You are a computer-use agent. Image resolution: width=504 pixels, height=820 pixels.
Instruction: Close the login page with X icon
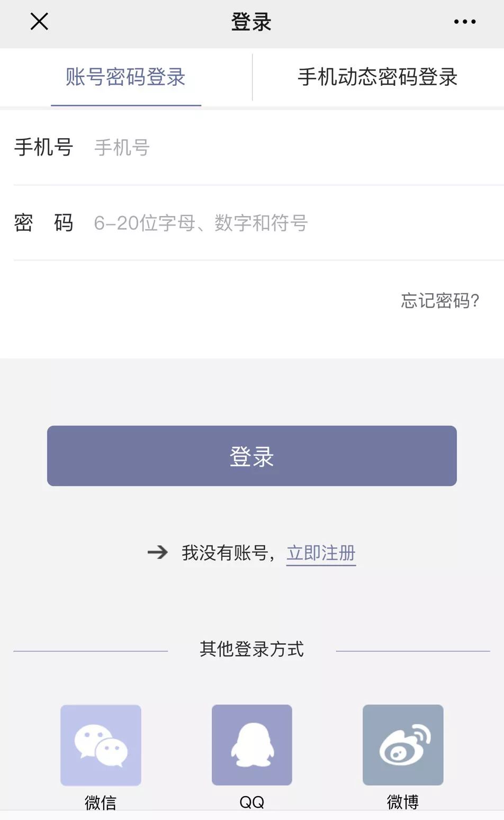point(39,22)
